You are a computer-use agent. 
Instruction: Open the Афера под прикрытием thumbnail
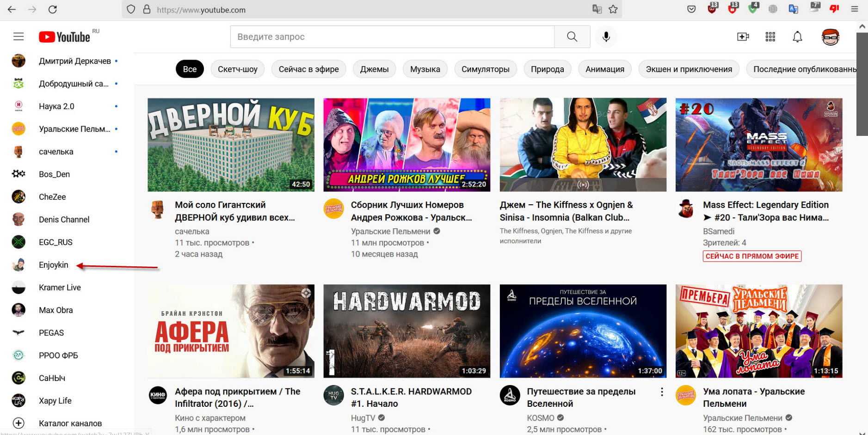231,331
